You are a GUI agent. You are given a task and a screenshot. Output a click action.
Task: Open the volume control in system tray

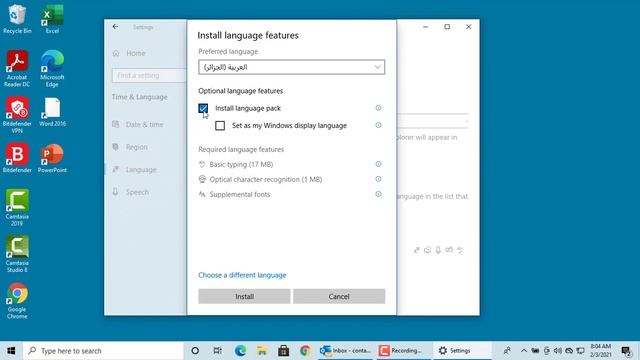pos(558,351)
